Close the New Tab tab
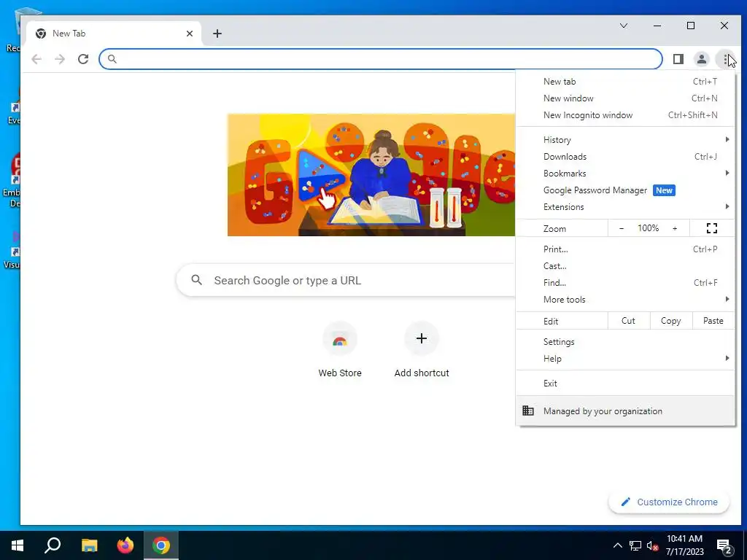 tap(190, 34)
